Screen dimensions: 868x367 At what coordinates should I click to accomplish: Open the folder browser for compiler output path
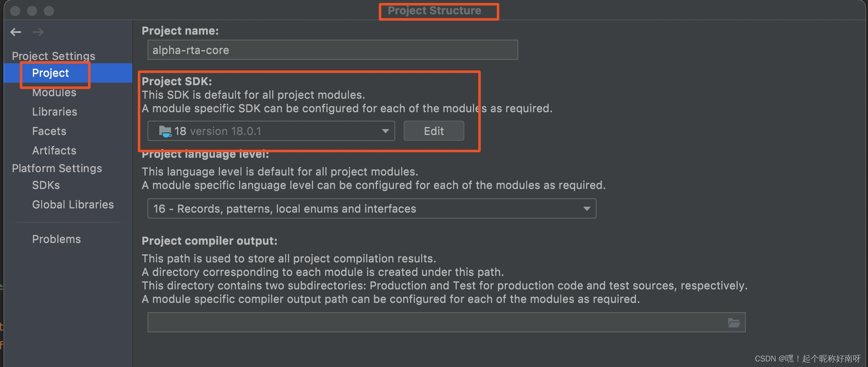point(734,322)
